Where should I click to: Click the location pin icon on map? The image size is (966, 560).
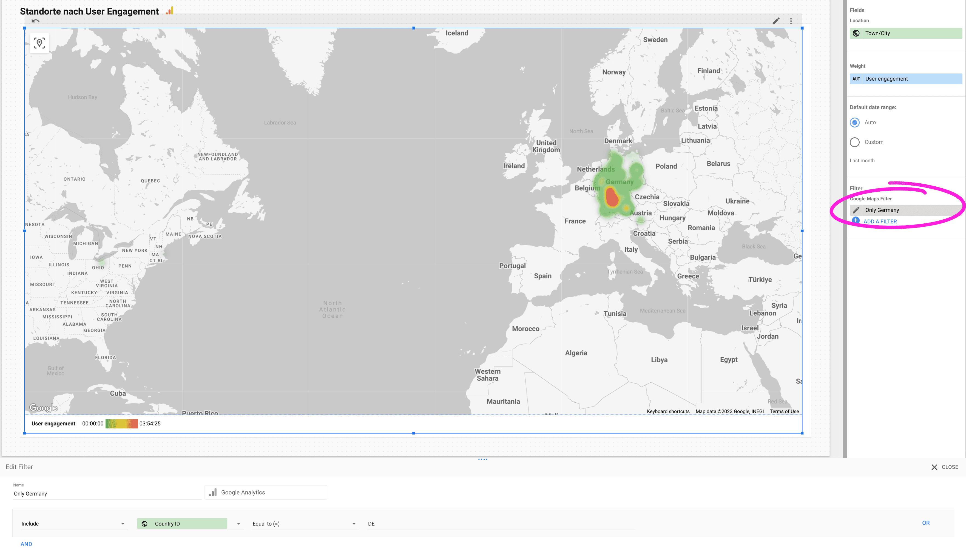(x=39, y=43)
